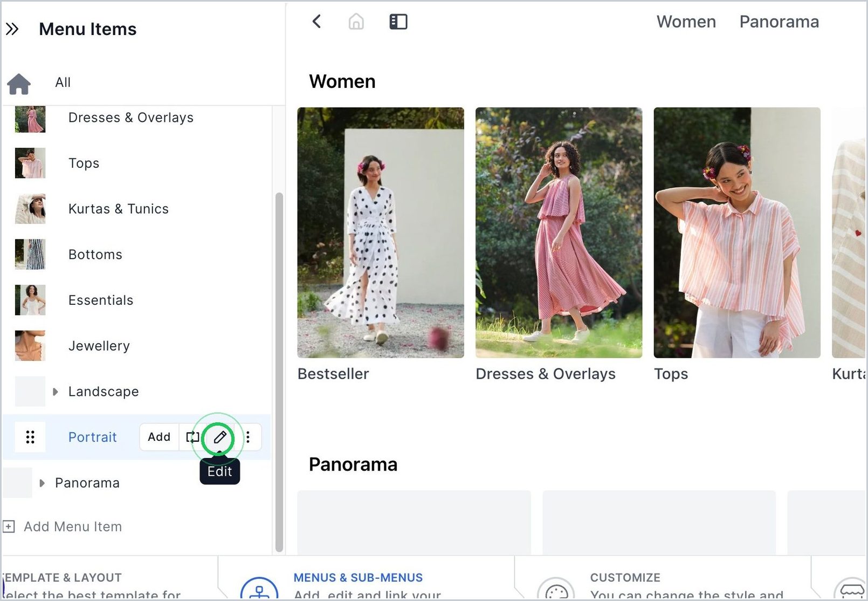Click the Women section heading
Viewport: 868px width, 601px height.
pos(342,81)
